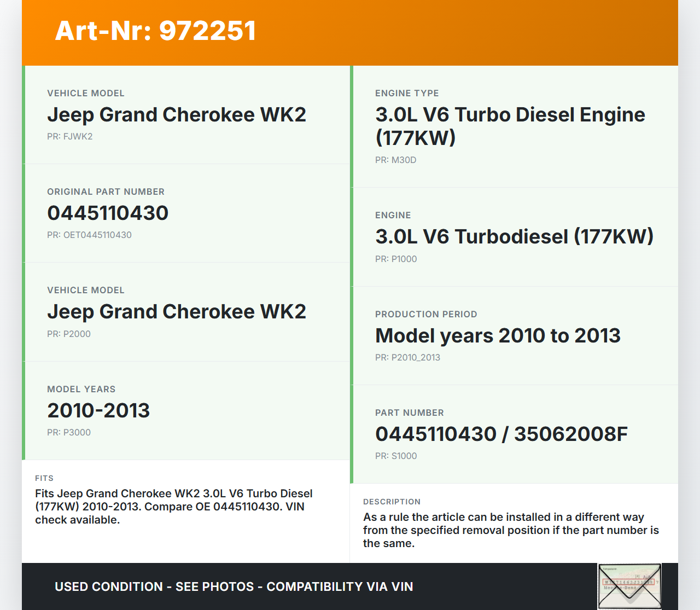Click the PR: P2000 code
This screenshot has width=700, height=610.
(69, 334)
